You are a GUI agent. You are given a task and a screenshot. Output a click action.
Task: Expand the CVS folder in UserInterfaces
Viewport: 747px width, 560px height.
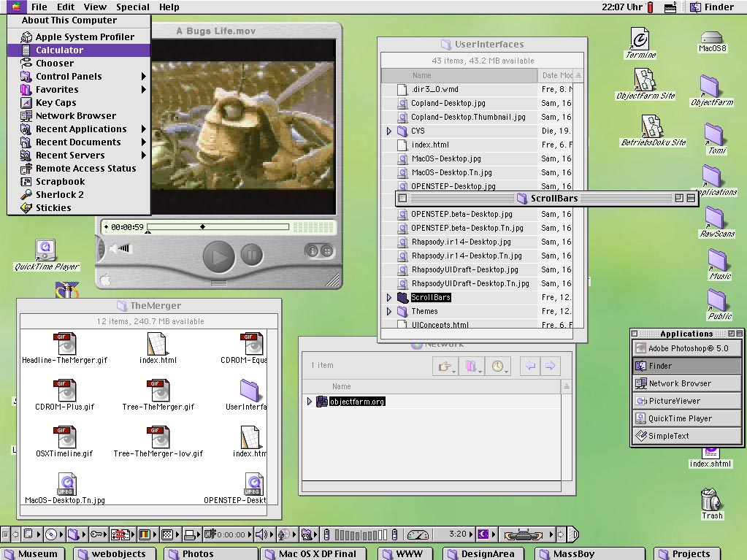pyautogui.click(x=388, y=131)
